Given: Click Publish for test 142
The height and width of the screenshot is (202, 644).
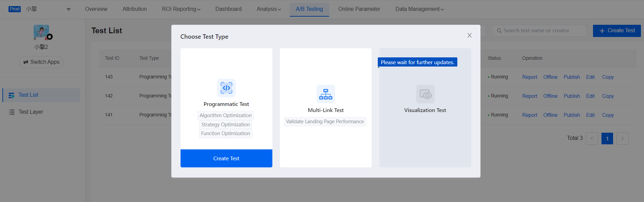Looking at the screenshot, I should point(572,96).
